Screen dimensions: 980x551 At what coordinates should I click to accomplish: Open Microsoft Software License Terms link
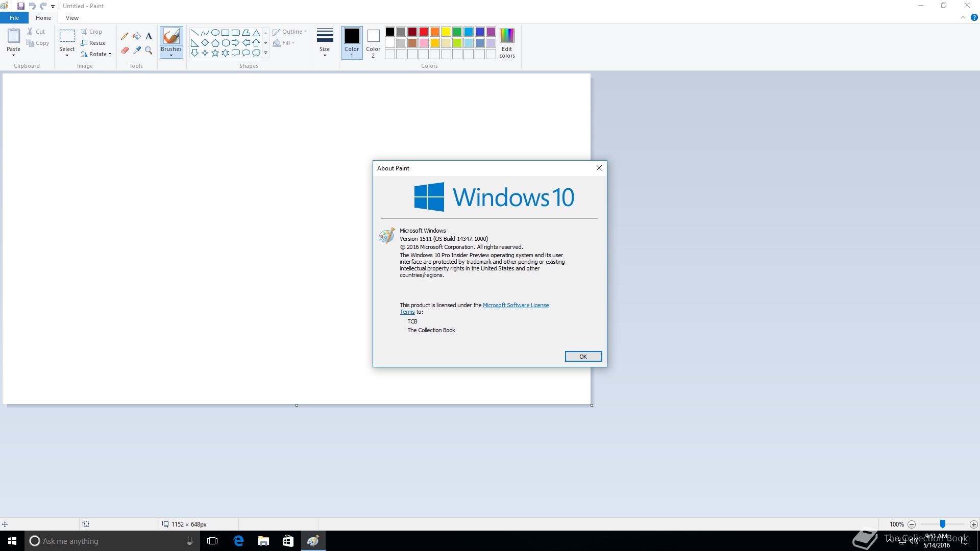(516, 305)
